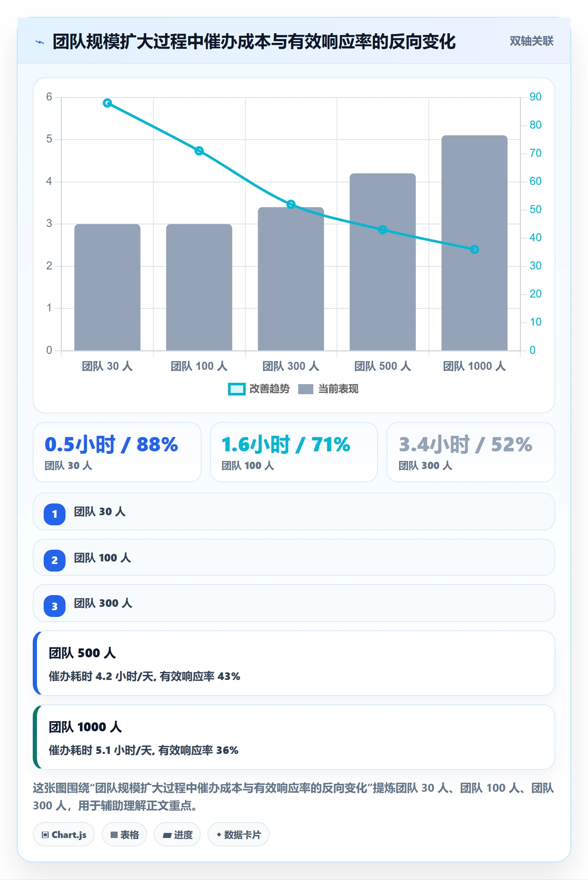Toggle the 改善趋势 legend swatch
The width and height of the screenshot is (588, 880).
click(x=236, y=389)
